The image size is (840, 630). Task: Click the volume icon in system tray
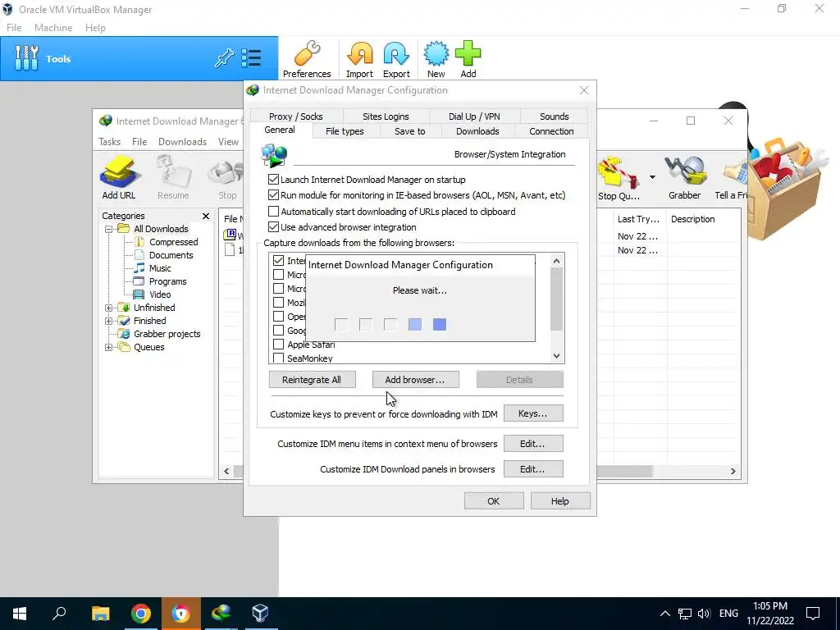703,614
